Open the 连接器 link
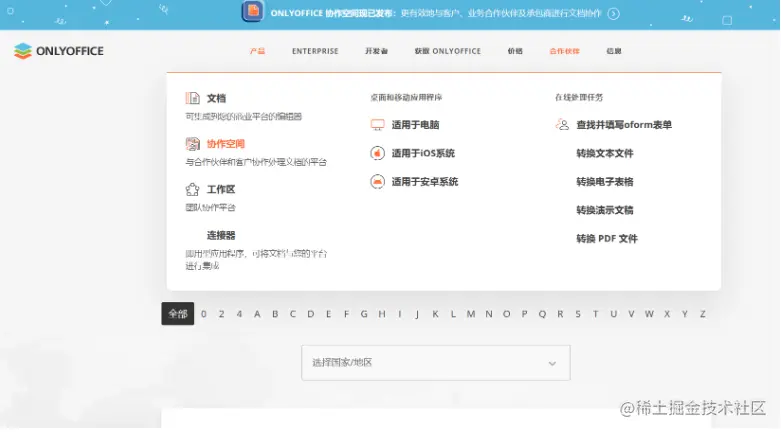The width and height of the screenshot is (781, 432). pyautogui.click(x=221, y=235)
